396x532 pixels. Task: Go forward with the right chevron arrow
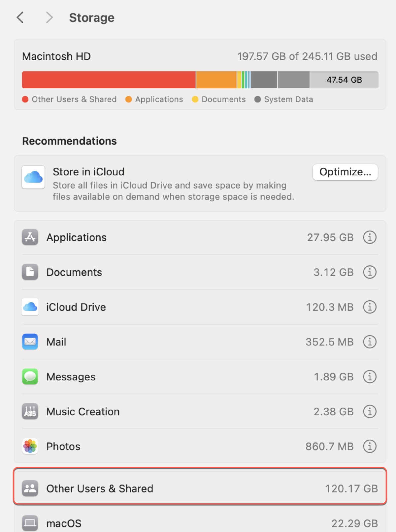pos(49,17)
